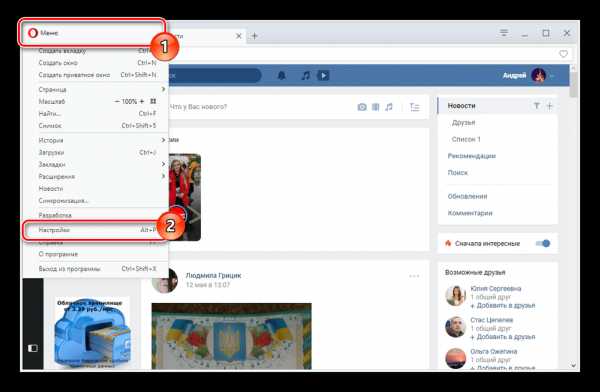Click the video player icon in VK header
Screen dimensions: 600x392
pos(323,75)
